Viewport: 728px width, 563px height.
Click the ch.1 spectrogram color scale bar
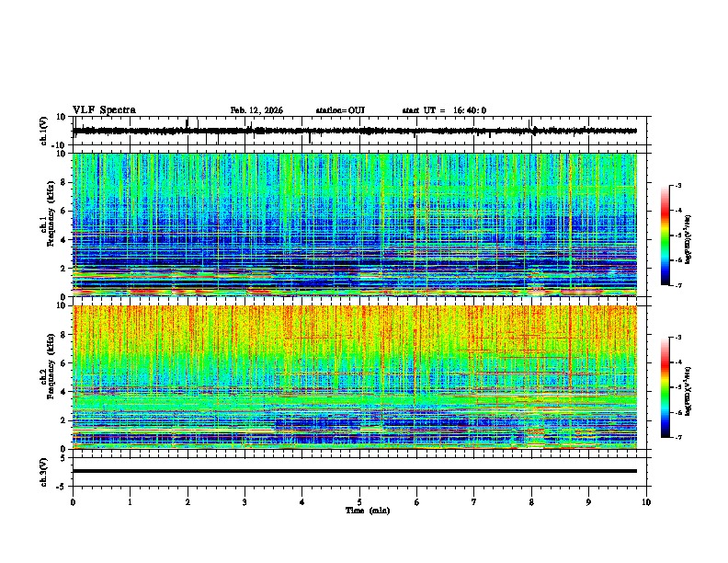point(665,236)
